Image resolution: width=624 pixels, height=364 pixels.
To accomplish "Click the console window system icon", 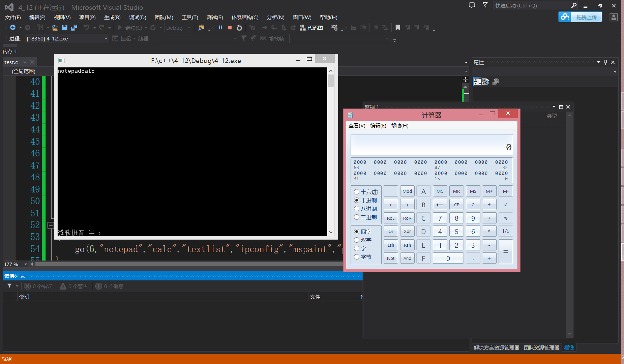I will point(61,61).
